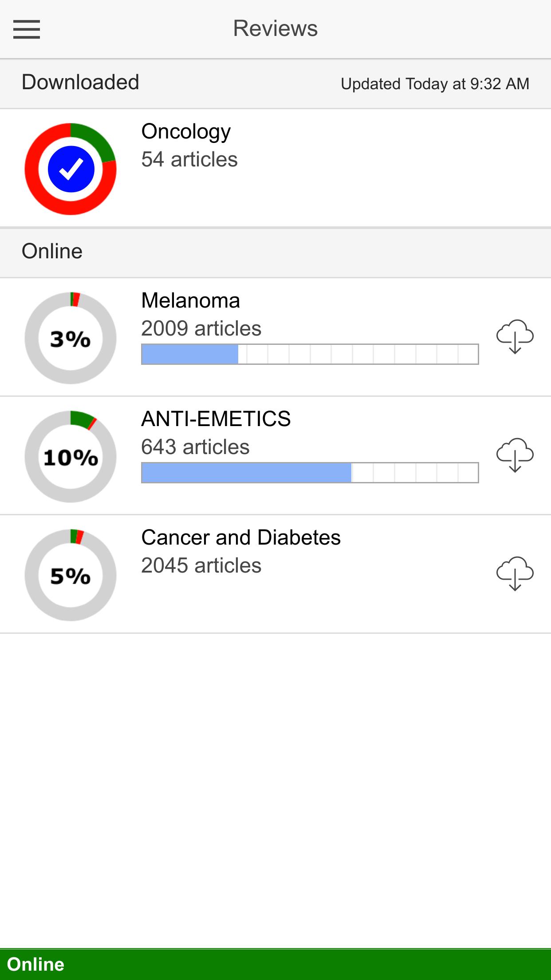Tap the ANTI-EMETICS 10% progress ring
The width and height of the screenshot is (551, 980).
point(71,457)
